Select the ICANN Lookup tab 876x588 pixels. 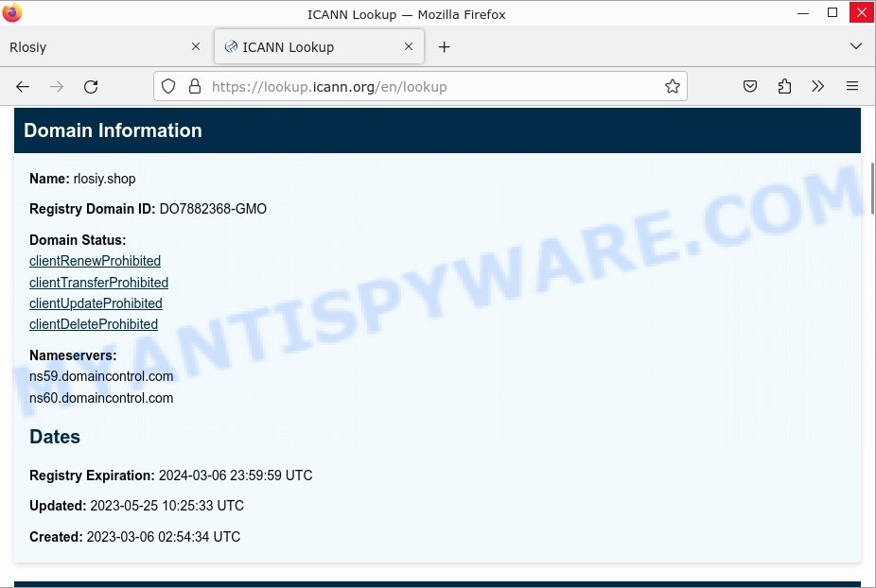(319, 47)
